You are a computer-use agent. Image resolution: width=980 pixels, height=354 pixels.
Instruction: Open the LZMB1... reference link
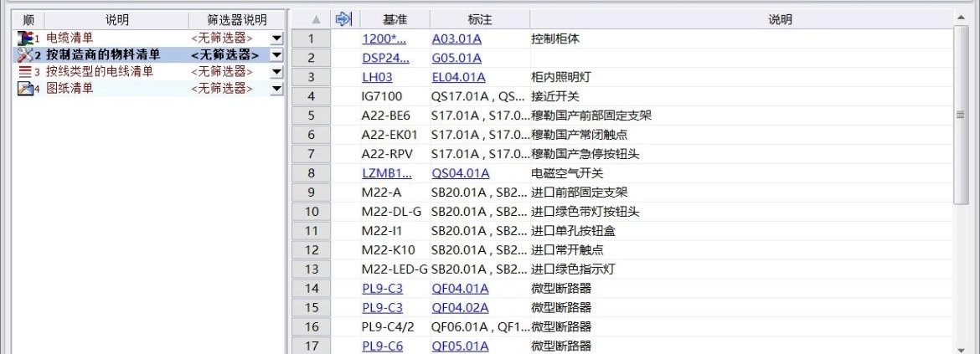(387, 173)
